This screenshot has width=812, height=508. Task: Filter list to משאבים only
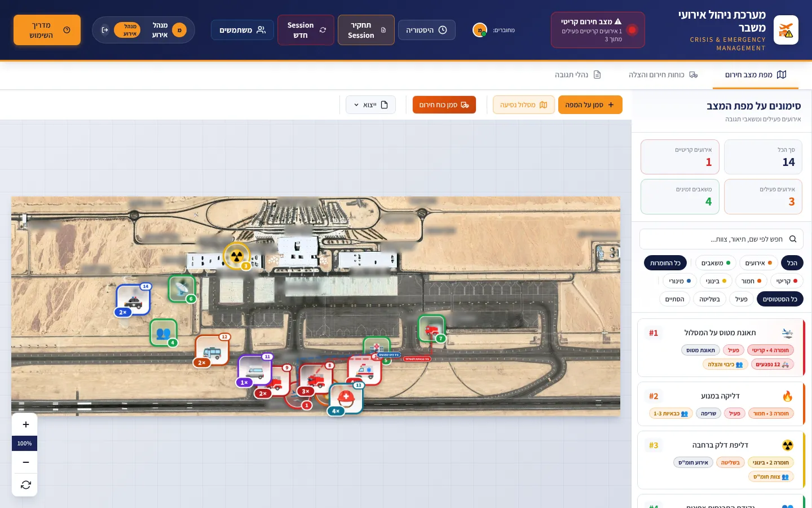716,263
